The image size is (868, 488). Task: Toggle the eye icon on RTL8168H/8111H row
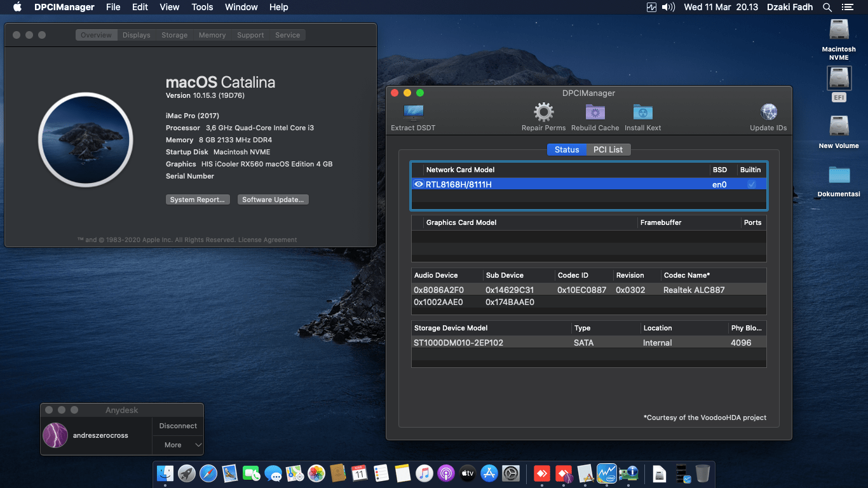419,184
